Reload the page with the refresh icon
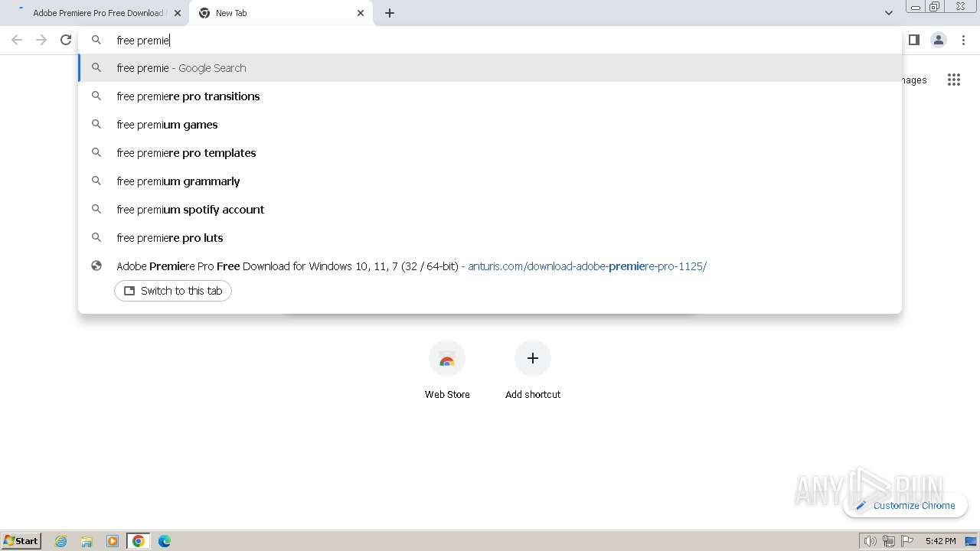Screen dimensions: 980x551 tap(66, 40)
